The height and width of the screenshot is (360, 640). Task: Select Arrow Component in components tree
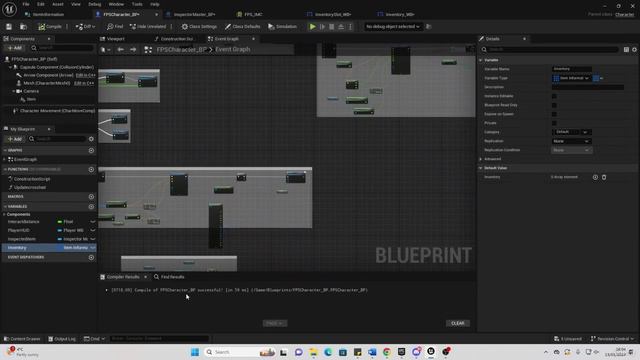coord(48,75)
